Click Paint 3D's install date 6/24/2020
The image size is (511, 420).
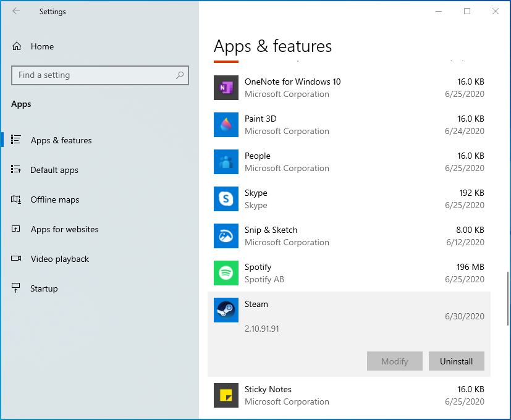coord(465,131)
